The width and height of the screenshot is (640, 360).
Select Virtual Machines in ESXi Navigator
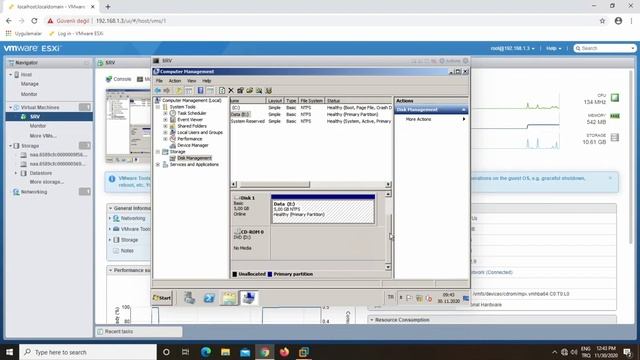[x=40, y=107]
